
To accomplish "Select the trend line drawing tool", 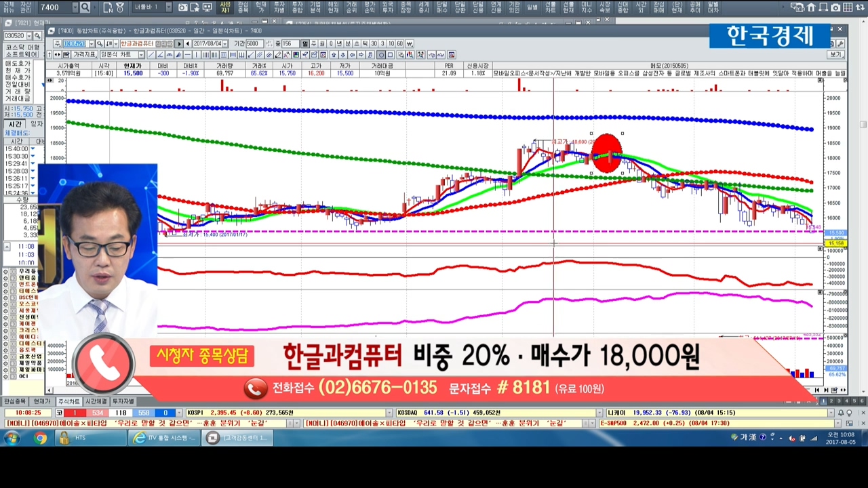I will 150,54.
